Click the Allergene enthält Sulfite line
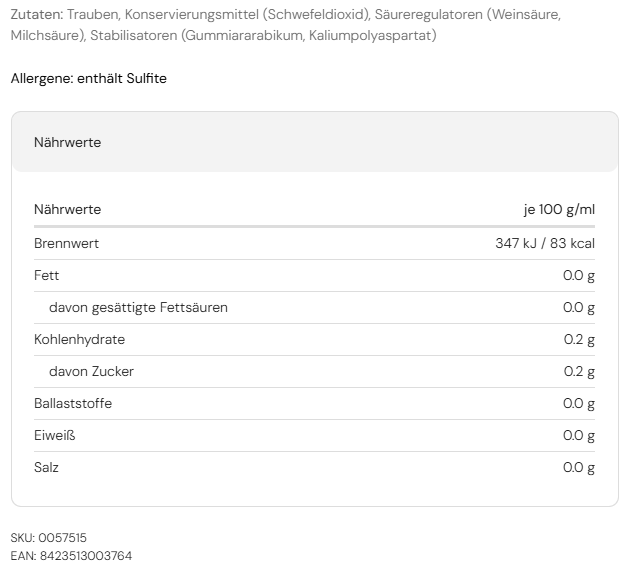The width and height of the screenshot is (628, 574). (x=89, y=78)
